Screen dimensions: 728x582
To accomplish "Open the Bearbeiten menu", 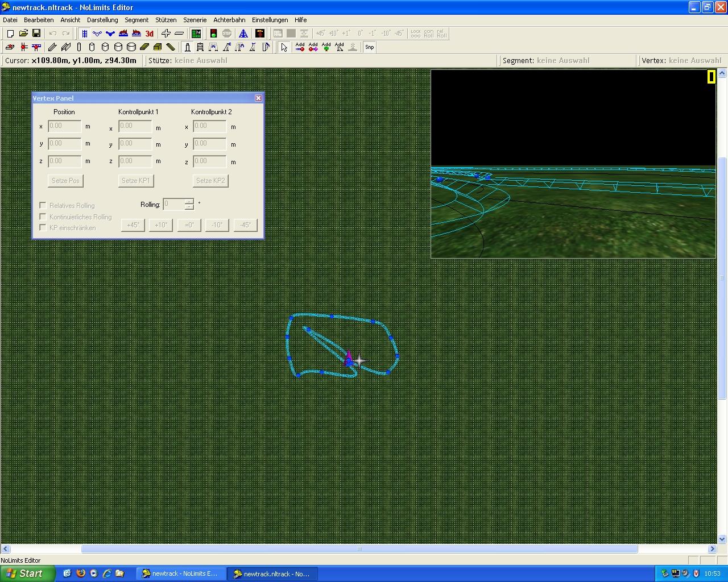I will click(39, 20).
